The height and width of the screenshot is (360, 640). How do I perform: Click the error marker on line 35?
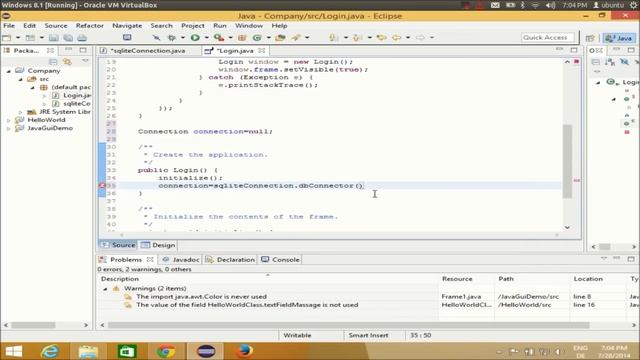[102, 185]
